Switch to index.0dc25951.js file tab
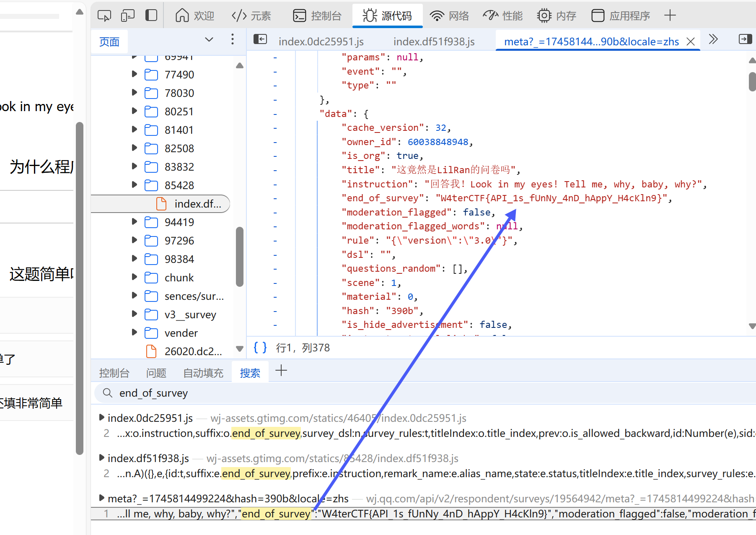Image resolution: width=756 pixels, height=535 pixels. point(321,42)
